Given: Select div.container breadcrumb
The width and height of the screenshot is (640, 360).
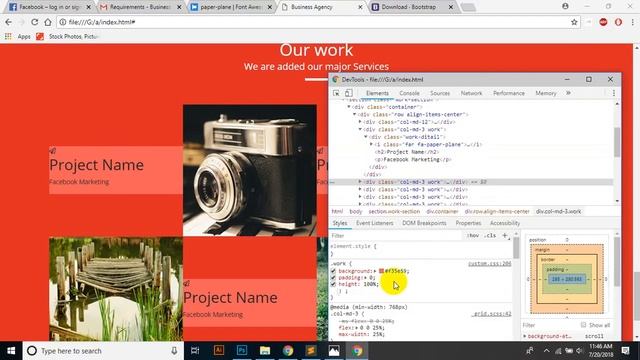Looking at the screenshot, I should click(x=442, y=211).
